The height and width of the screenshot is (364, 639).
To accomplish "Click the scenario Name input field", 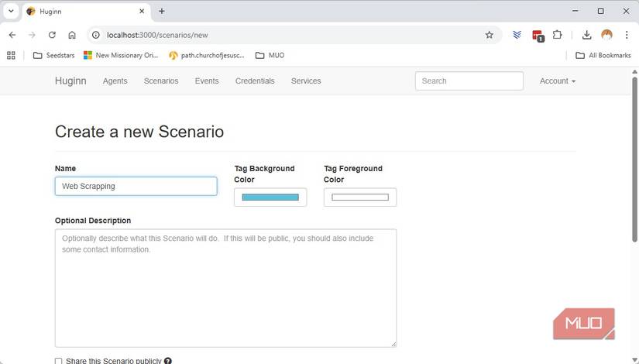I will pos(136,187).
